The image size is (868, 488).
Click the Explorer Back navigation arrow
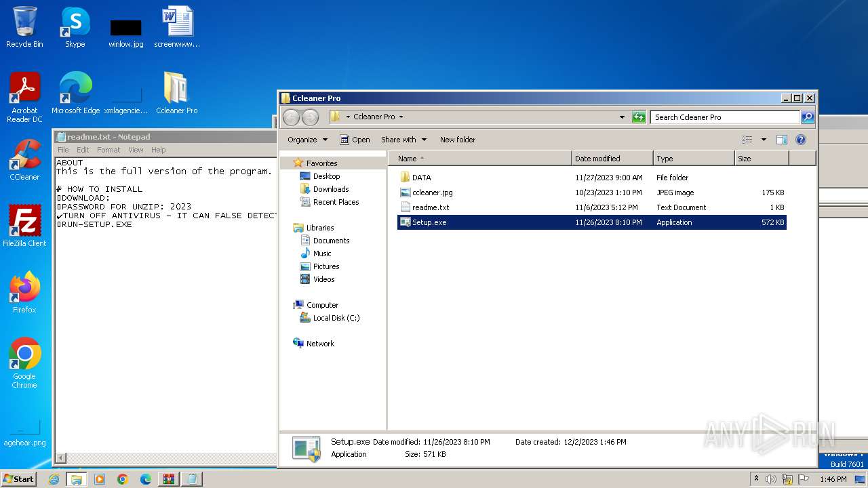(x=291, y=117)
